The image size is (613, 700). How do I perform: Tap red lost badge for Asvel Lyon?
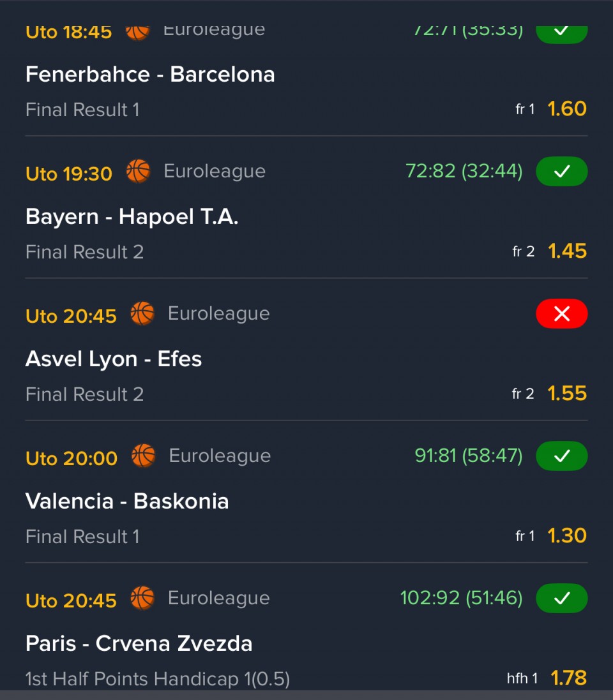[561, 314]
